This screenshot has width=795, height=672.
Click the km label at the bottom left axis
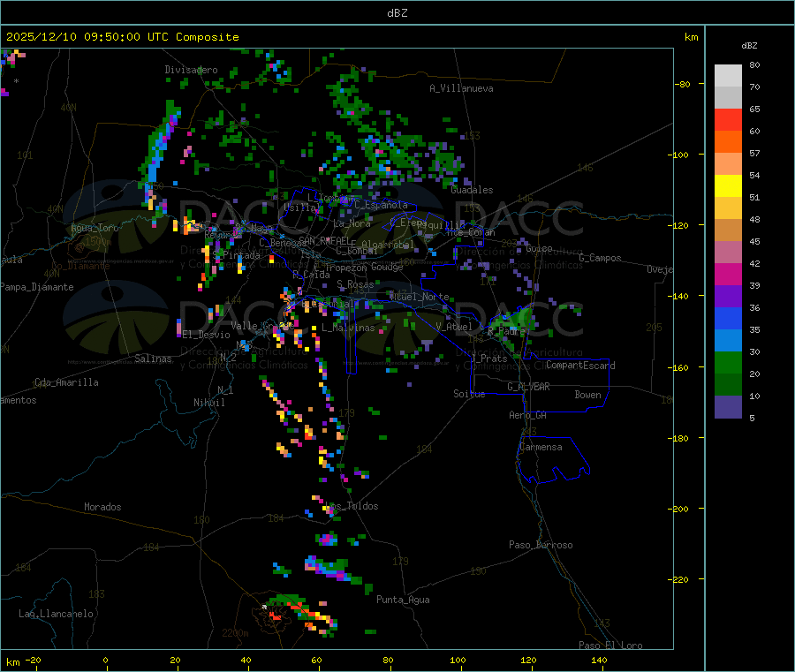click(x=12, y=662)
